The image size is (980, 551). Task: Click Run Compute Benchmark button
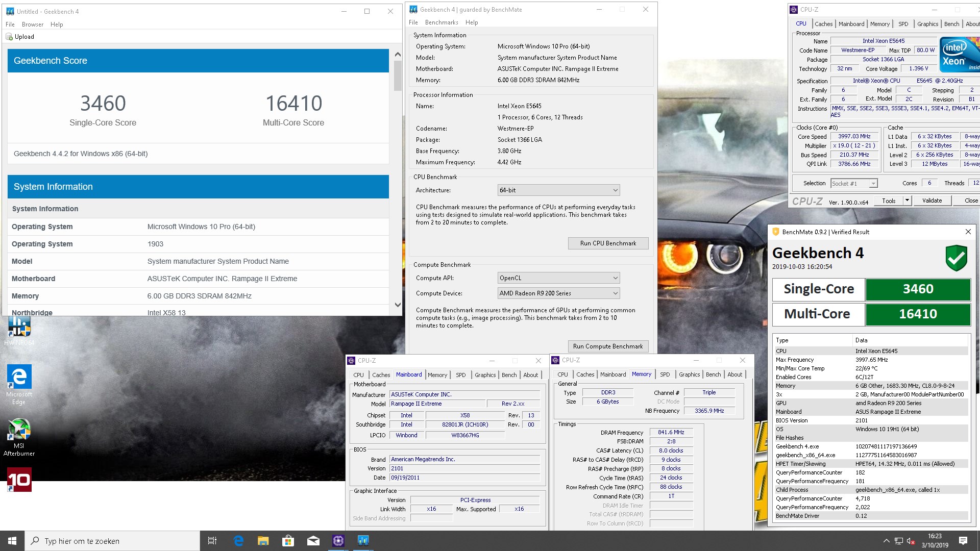click(x=608, y=346)
